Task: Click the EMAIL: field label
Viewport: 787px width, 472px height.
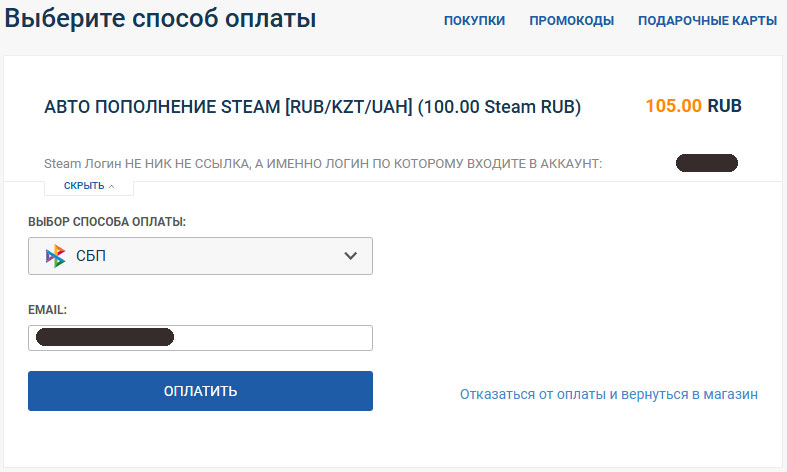Action: coord(47,311)
